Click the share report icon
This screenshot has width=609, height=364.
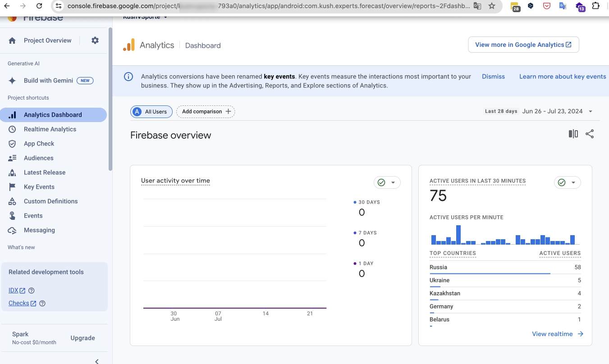pyautogui.click(x=589, y=134)
